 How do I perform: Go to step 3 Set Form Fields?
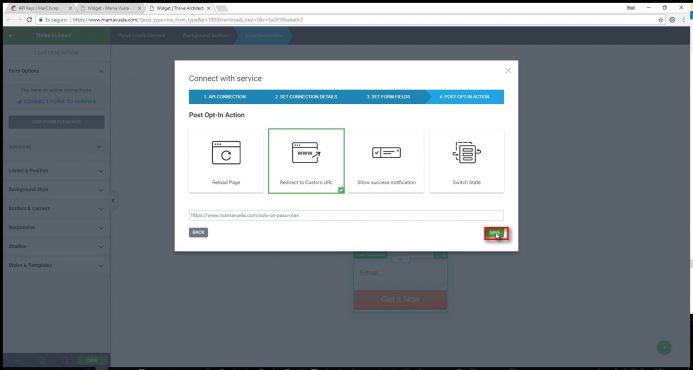[388, 97]
